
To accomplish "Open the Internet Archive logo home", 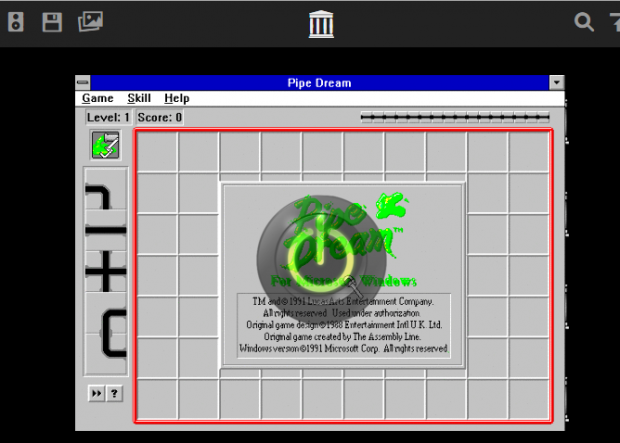I will pos(322,22).
